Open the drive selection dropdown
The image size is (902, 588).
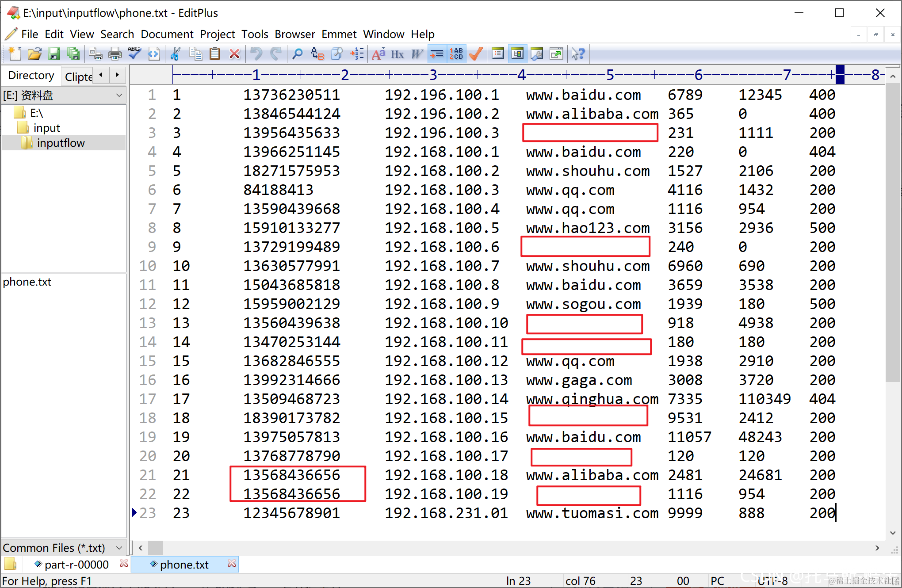119,95
